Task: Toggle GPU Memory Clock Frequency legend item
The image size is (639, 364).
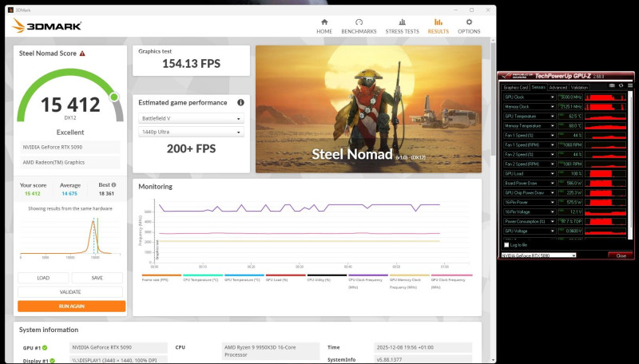Action: tap(409, 281)
